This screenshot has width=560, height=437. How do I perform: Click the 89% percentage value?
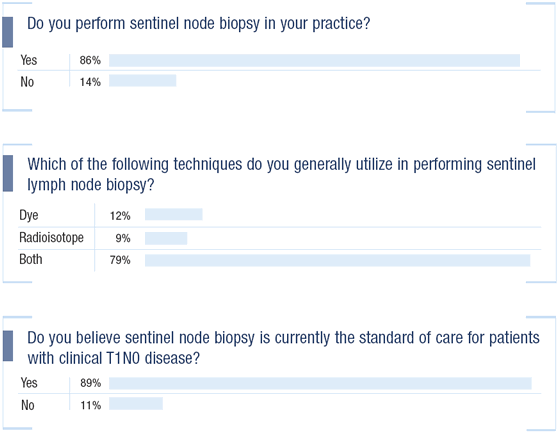pos(91,383)
